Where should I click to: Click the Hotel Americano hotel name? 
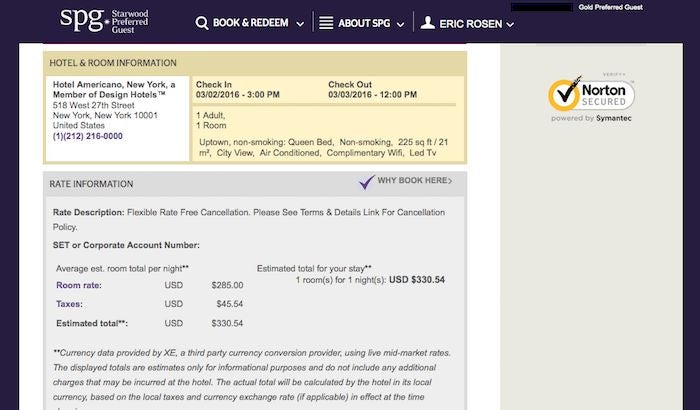pos(114,89)
